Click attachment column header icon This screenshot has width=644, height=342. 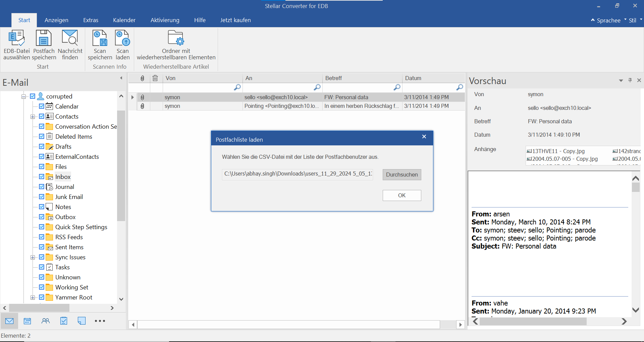click(142, 78)
